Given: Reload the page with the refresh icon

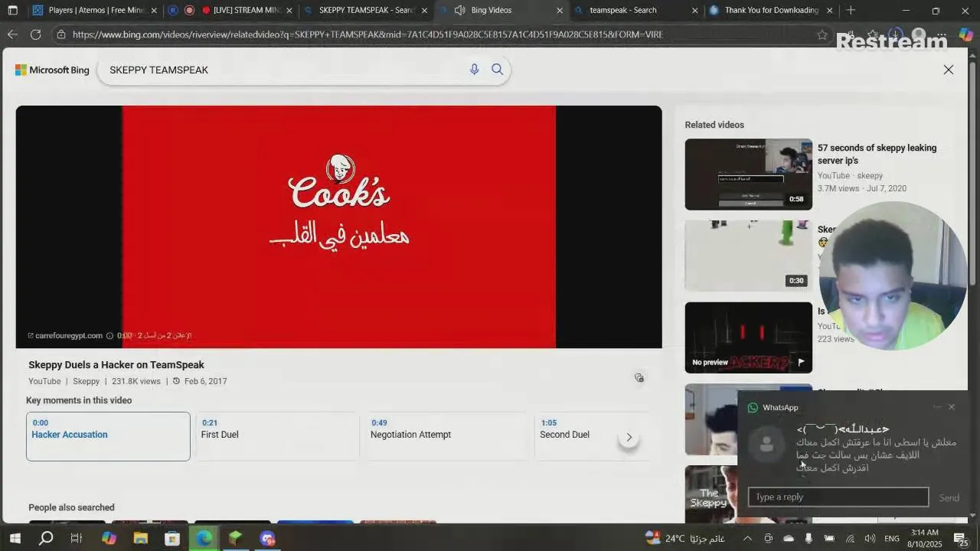Looking at the screenshot, I should click(35, 34).
